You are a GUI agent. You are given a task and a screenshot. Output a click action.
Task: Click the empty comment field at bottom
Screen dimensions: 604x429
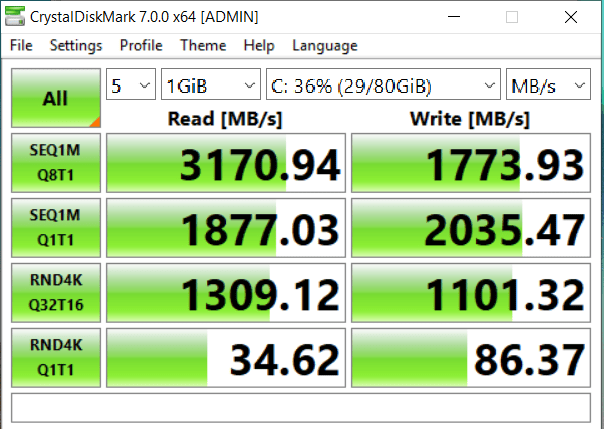pyautogui.click(x=301, y=407)
